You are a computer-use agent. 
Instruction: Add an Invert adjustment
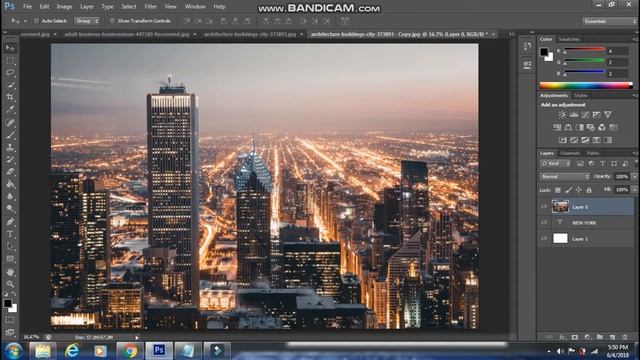click(562, 140)
